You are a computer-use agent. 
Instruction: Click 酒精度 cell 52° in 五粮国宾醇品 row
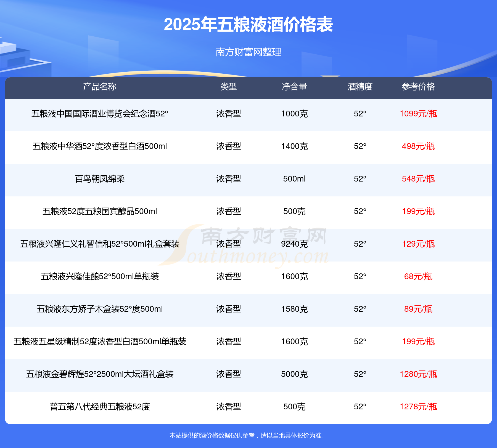pos(360,211)
